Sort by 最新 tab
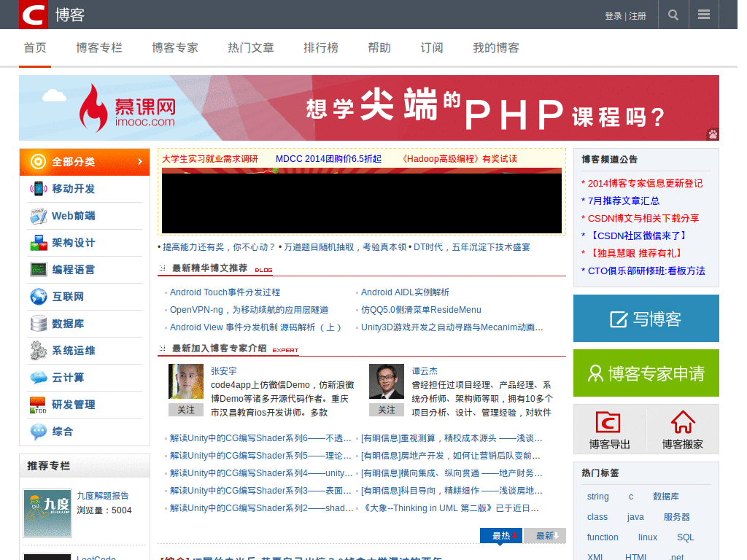 (x=544, y=536)
